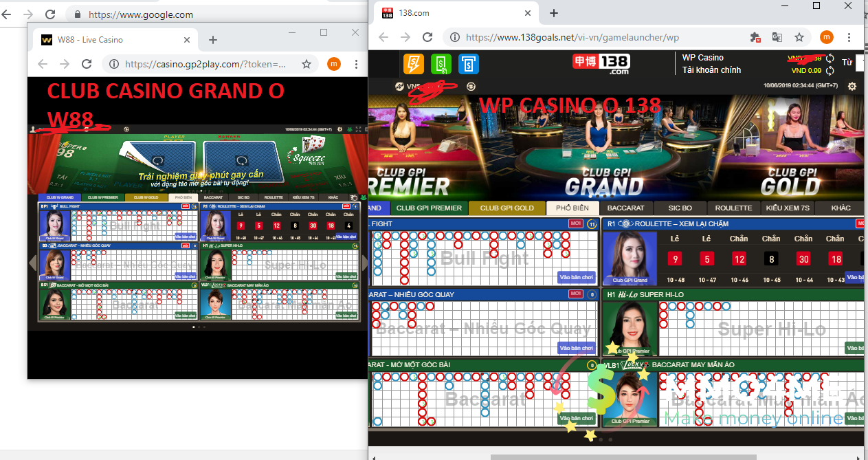Select SIC BO tab in WP Casino
This screenshot has height=460, width=868.
pos(680,208)
